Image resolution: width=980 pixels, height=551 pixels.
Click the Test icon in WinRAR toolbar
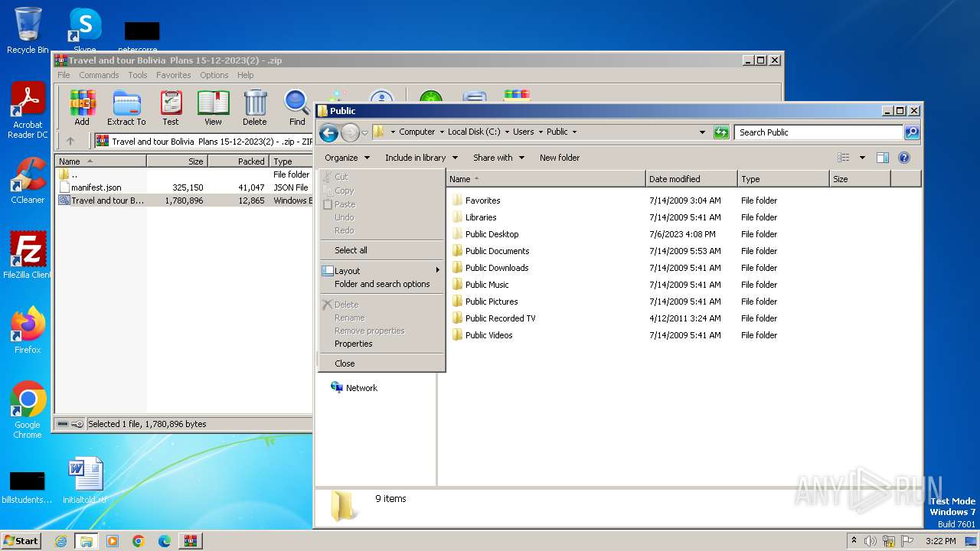pos(171,106)
